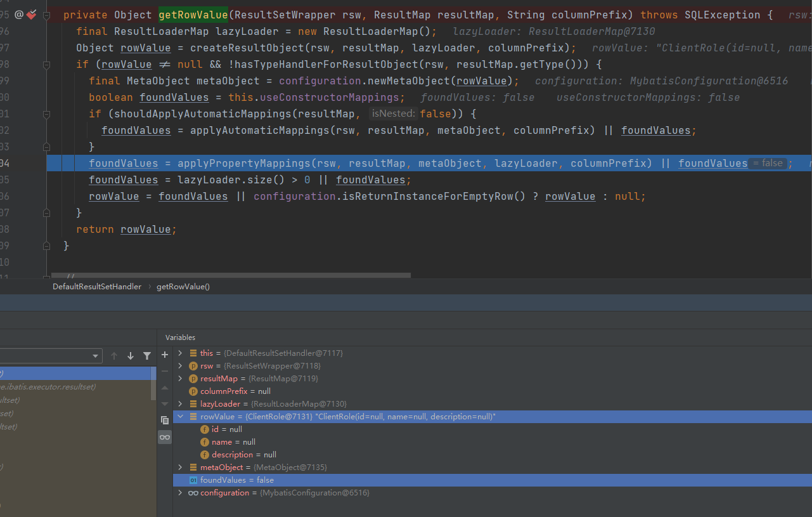Viewport: 812px width, 517px height.
Task: Click the frames list vertical scrollbar
Action: pyautogui.click(x=153, y=384)
